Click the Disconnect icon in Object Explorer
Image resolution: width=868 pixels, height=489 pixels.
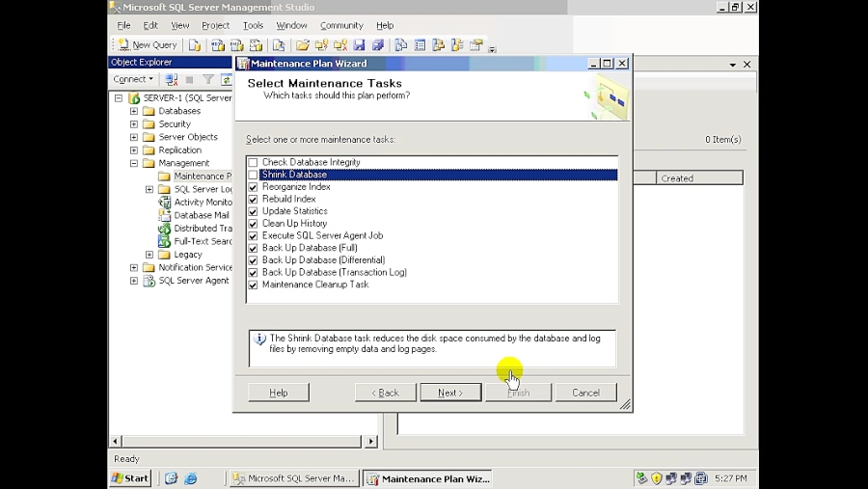click(172, 80)
